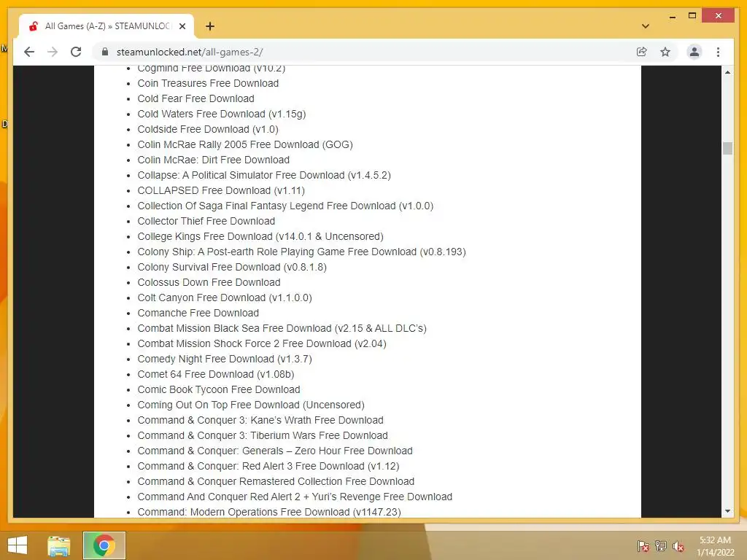The height and width of the screenshot is (560, 747).
Task: Open Collection Of Saga Final Fantasy link
Action: pos(285,206)
